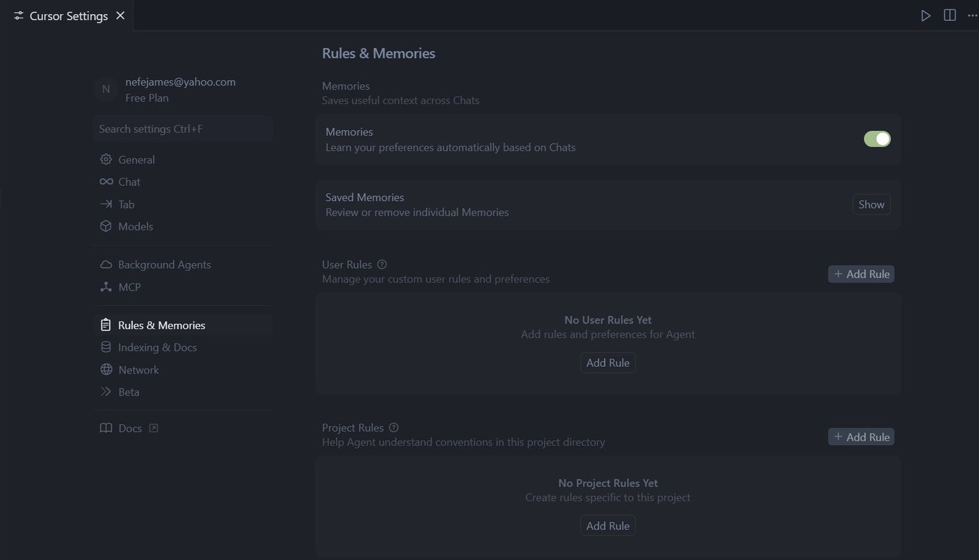Viewport: 979px width, 560px height.
Task: Show the saved memories list
Action: pos(871,205)
